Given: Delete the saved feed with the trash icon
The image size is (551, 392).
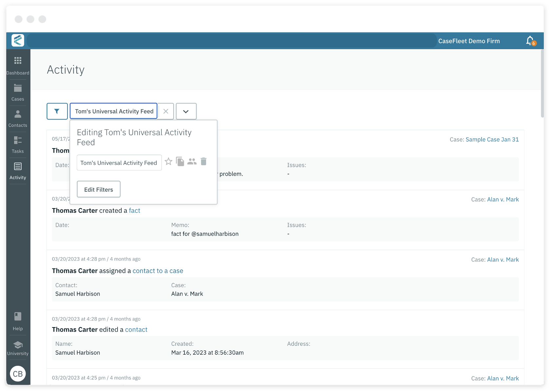Looking at the screenshot, I should click(203, 161).
